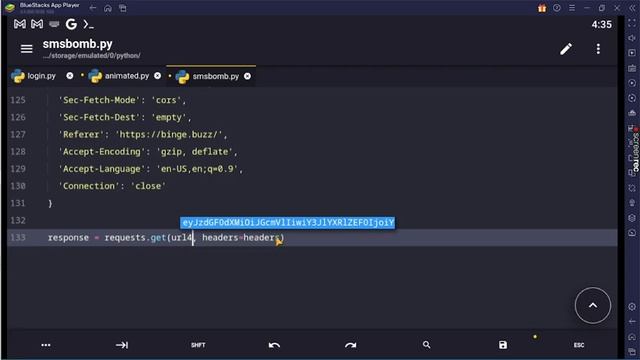Click BlueStacks sidebar back arrow
Image resolution: width=640 pixels, height=360 pixels.
point(632,322)
